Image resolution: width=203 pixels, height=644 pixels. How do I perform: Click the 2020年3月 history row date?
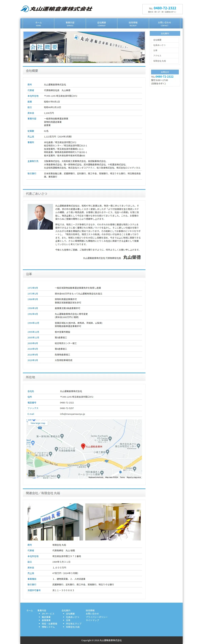click(x=33, y=360)
